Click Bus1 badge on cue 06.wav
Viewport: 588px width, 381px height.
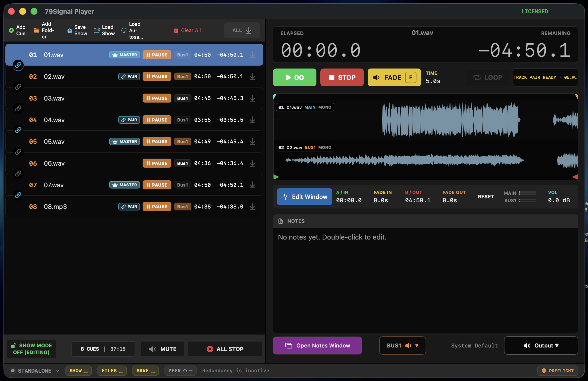(182, 163)
